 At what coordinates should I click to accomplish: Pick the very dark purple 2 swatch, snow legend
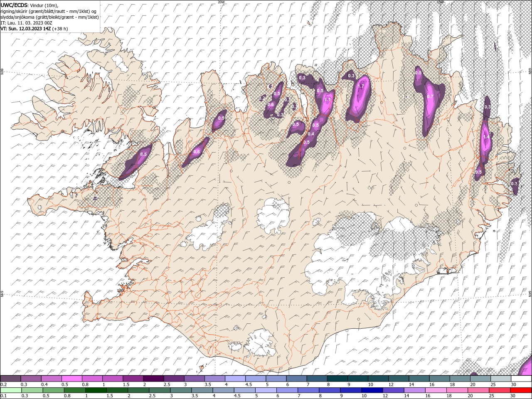tap(153, 379)
